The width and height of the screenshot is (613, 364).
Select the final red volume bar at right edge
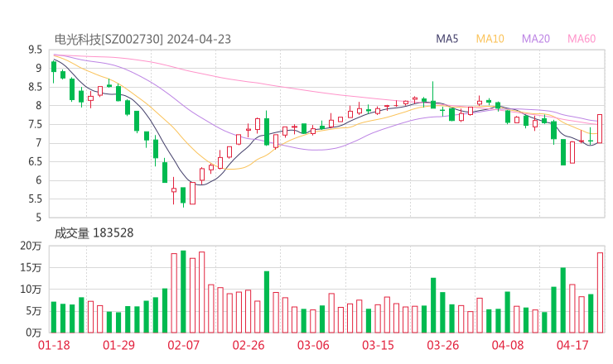[600, 293]
